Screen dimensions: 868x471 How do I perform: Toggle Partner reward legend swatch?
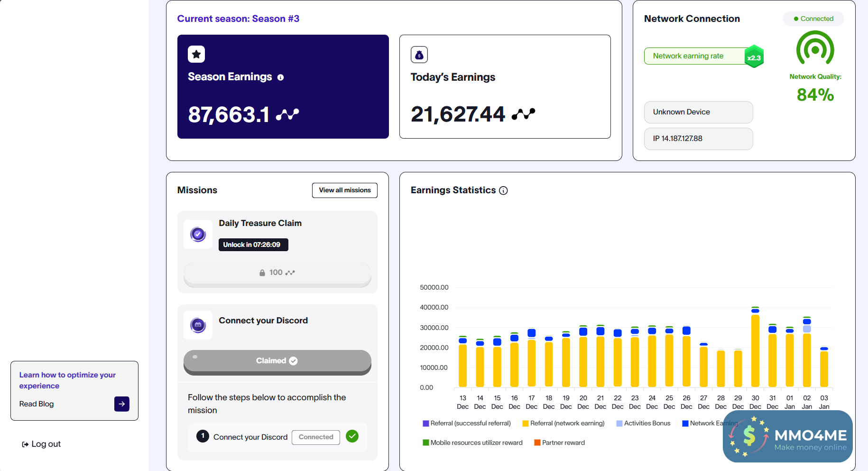point(537,443)
